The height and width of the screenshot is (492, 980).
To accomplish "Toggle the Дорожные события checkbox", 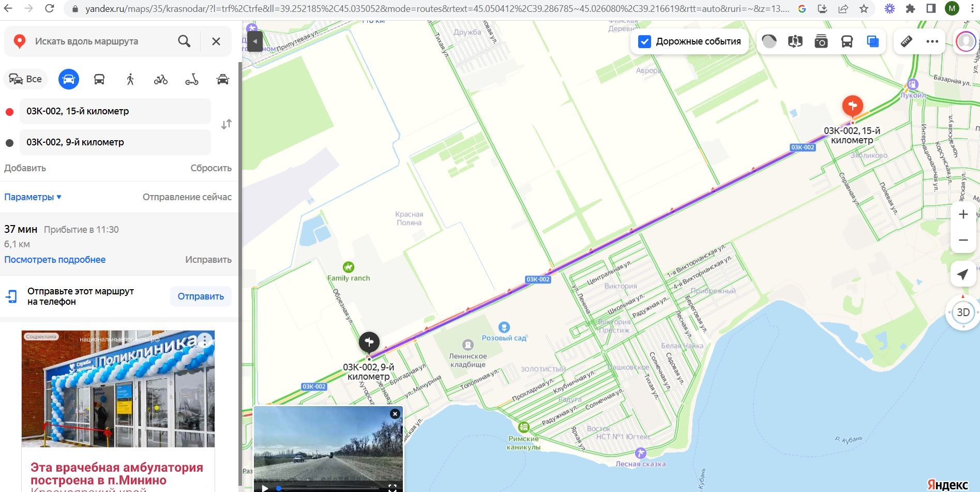I will [644, 41].
